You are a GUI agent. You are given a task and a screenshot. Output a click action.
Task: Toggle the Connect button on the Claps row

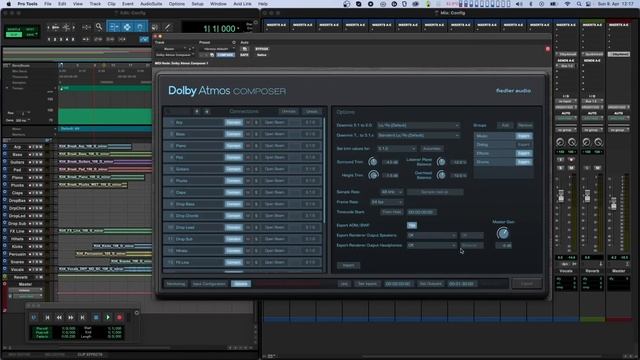coord(233,192)
